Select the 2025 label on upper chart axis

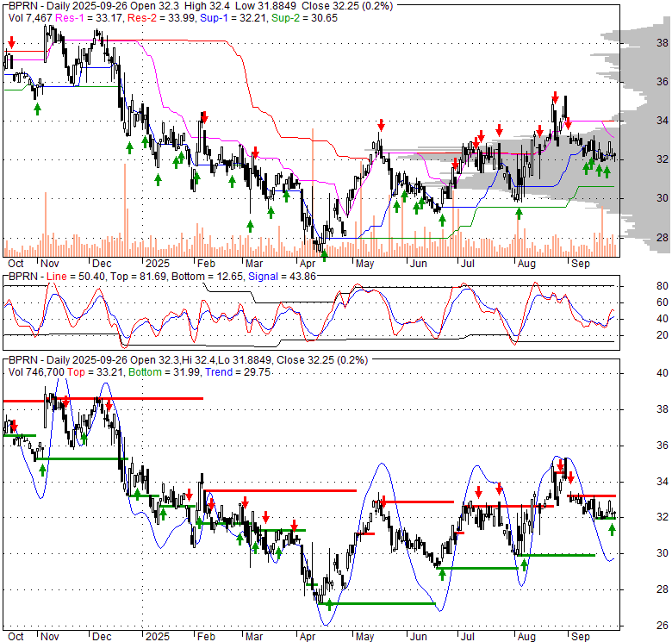click(x=158, y=264)
